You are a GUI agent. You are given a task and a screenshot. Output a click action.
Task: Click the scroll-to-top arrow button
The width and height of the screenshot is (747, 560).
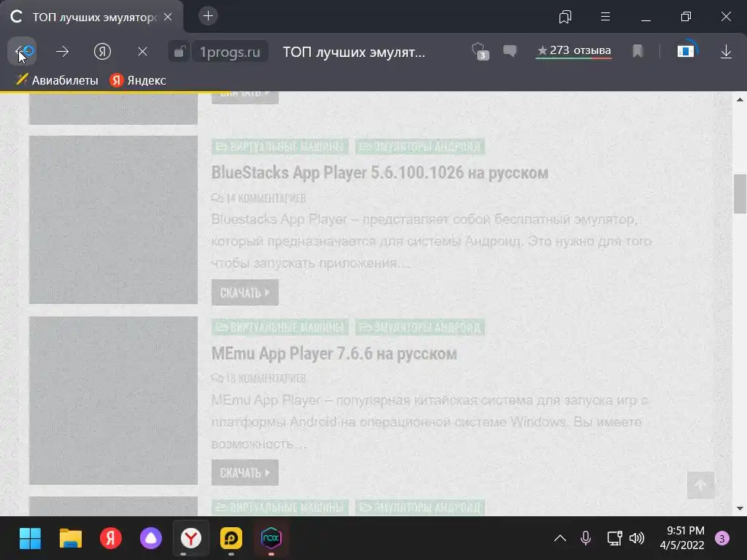coord(700,485)
